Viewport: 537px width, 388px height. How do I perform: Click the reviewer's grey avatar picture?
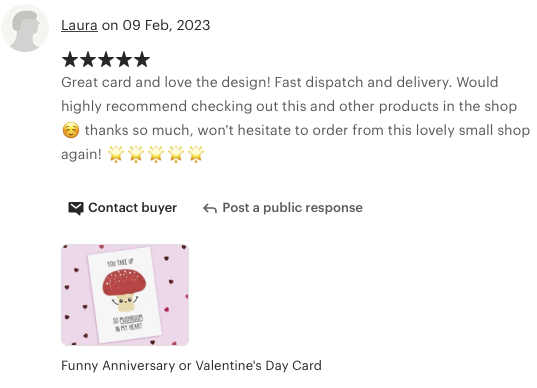25,28
